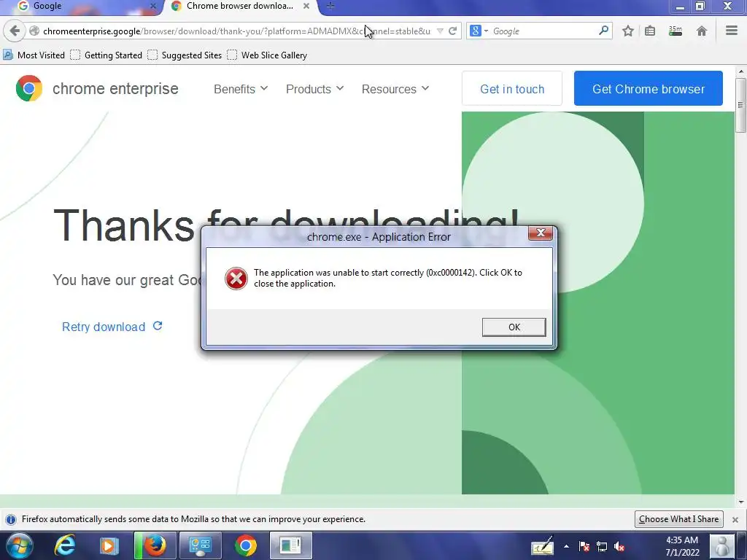
Task: Click the pen input tray icon
Action: click(543, 545)
